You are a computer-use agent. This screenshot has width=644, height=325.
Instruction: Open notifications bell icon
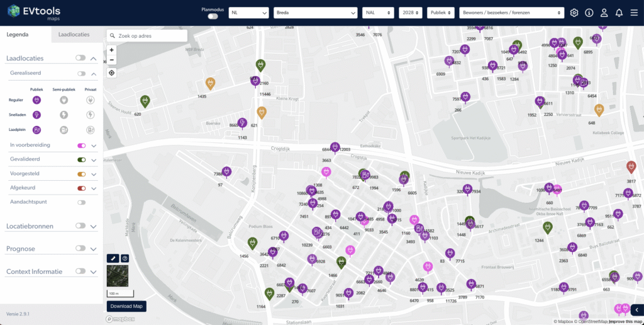(x=619, y=13)
